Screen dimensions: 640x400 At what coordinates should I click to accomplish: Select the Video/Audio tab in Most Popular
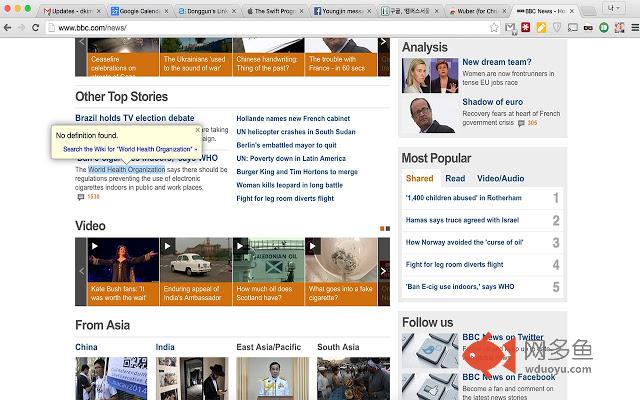tap(500, 178)
